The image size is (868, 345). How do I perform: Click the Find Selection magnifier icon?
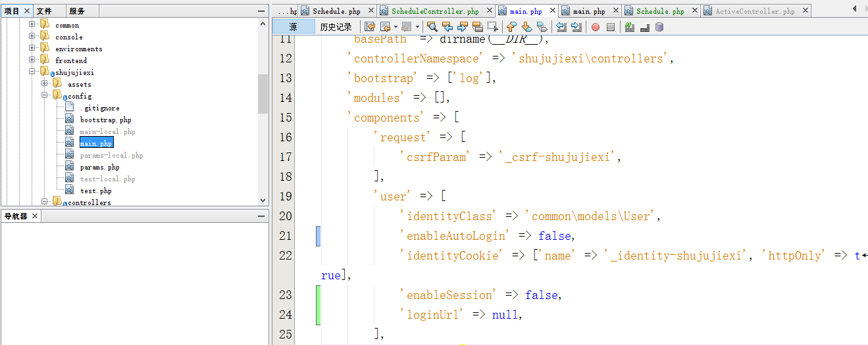432,27
